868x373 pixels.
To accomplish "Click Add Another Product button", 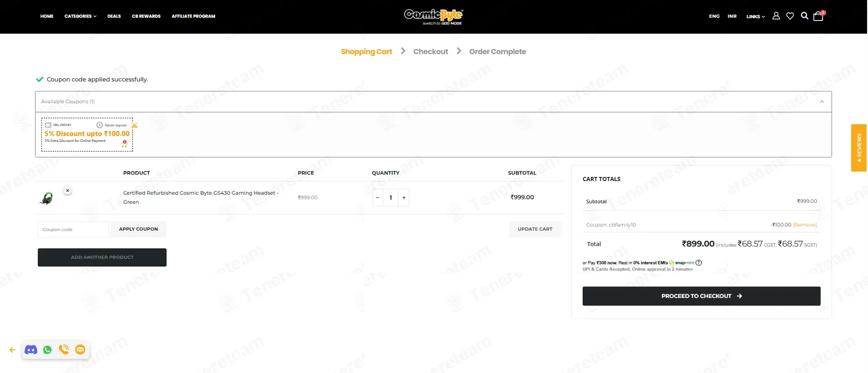I will [102, 257].
